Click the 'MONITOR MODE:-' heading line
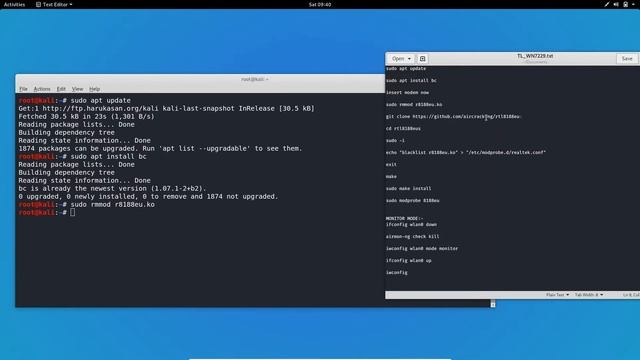The width and height of the screenshot is (640, 360). pos(404,218)
